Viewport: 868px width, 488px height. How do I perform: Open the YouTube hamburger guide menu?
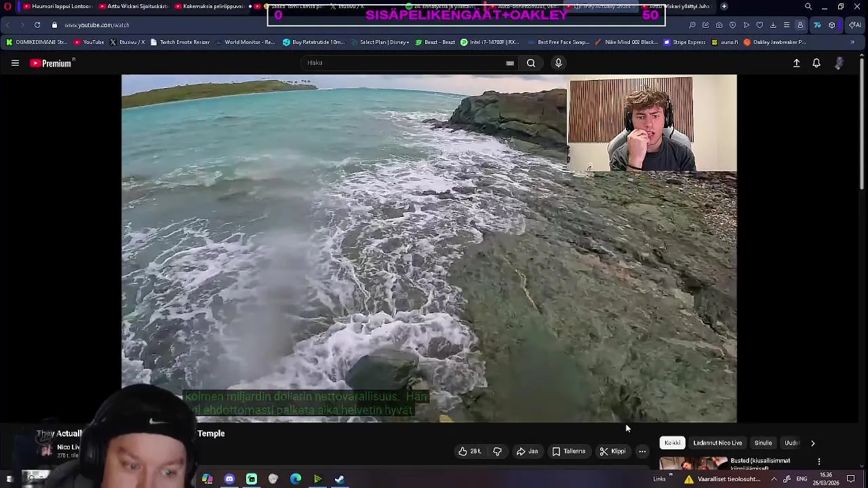click(x=15, y=63)
